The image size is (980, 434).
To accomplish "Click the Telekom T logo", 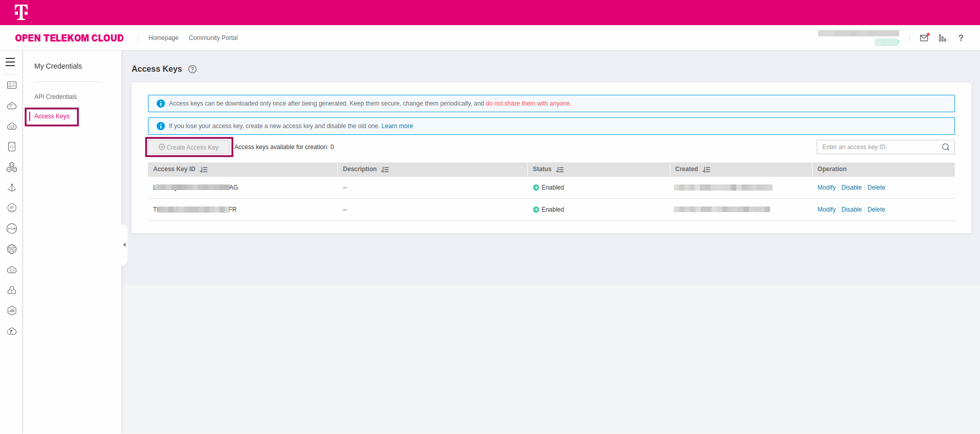I will tap(21, 12).
